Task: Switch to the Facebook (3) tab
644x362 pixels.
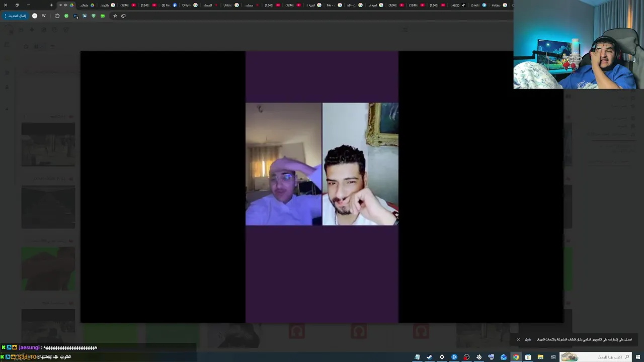Action: click(x=170, y=5)
